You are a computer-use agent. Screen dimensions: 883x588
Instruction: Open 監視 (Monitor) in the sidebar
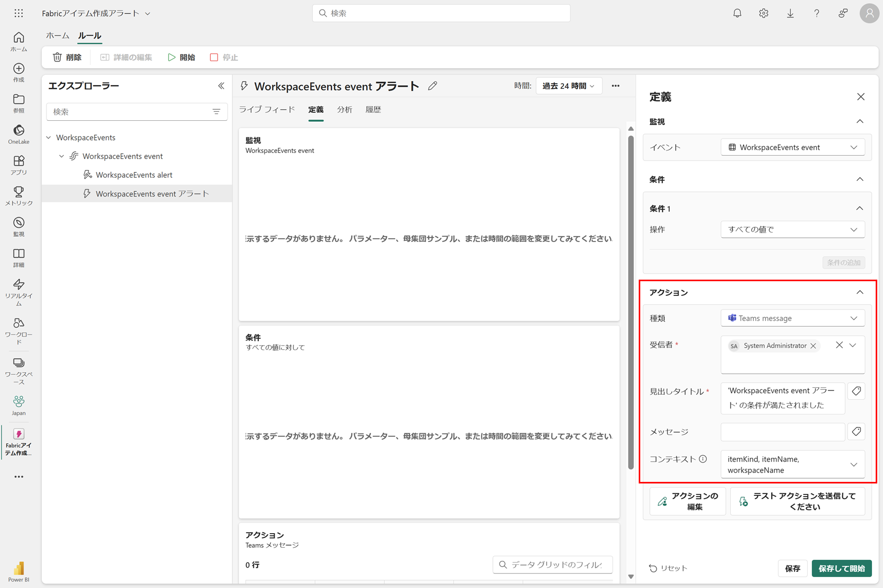pyautogui.click(x=19, y=227)
